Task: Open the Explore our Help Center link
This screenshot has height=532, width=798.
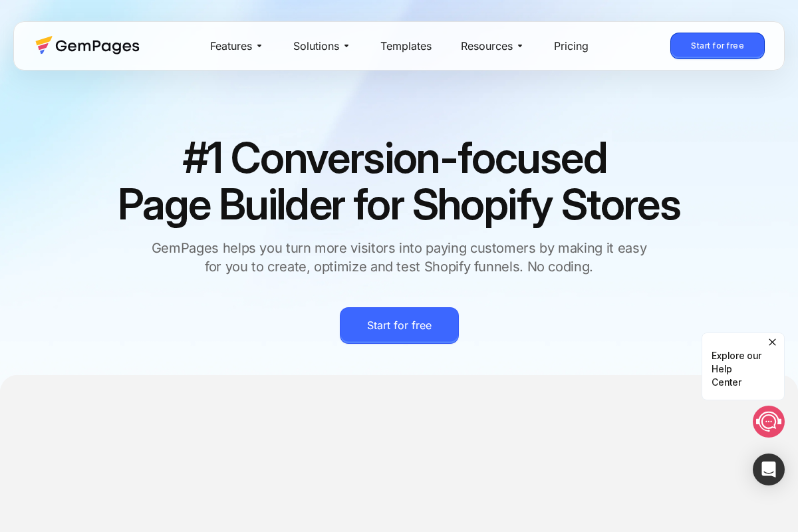Action: (x=736, y=369)
